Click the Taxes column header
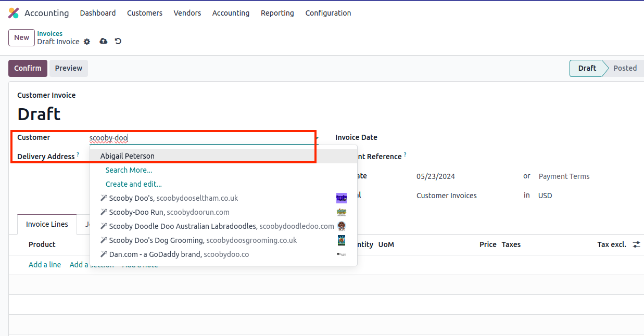Viewport: 644px width, 336px height. pyautogui.click(x=511, y=244)
